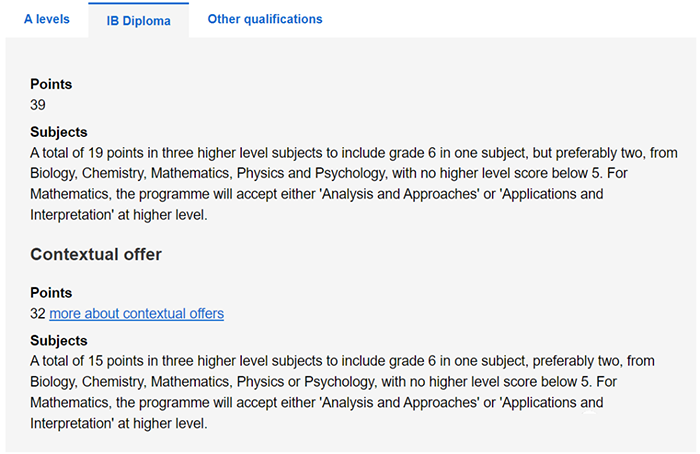Select the IB Diploma tab
Viewport: 700px width, 454px height.
click(x=137, y=20)
